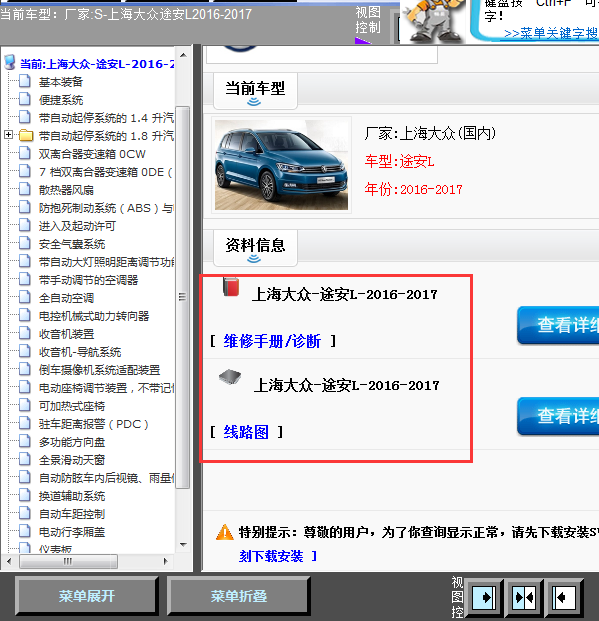Select 双离合器变速箱 0CW tree item
The width and height of the screenshot is (599, 621).
(x=92, y=154)
